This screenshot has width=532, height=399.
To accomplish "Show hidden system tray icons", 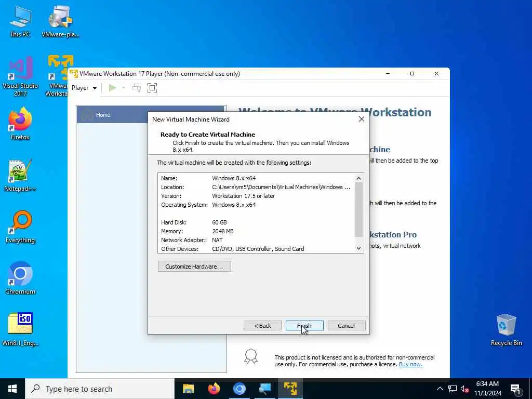I will pyautogui.click(x=440, y=389).
